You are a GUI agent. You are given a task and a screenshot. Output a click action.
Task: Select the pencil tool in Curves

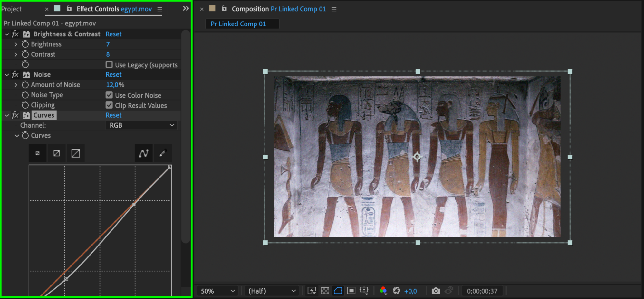point(163,153)
